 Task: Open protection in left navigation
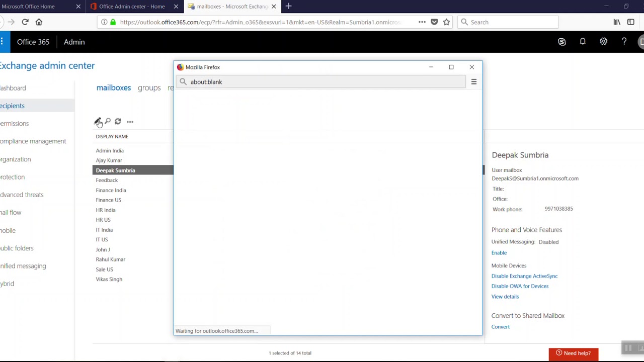(x=12, y=177)
